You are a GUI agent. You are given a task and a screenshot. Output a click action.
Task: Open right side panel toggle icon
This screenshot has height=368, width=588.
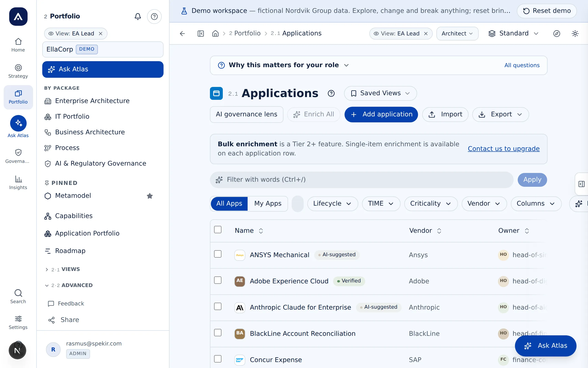[581, 184]
